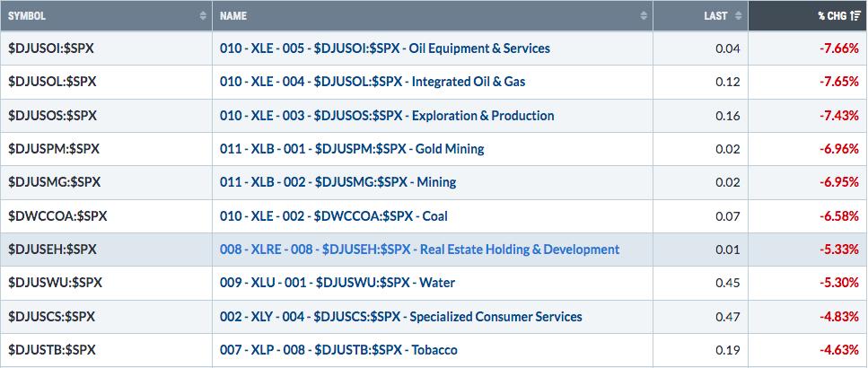Open Real Estate Holding & Development link
This screenshot has width=868, height=368.
click(419, 250)
